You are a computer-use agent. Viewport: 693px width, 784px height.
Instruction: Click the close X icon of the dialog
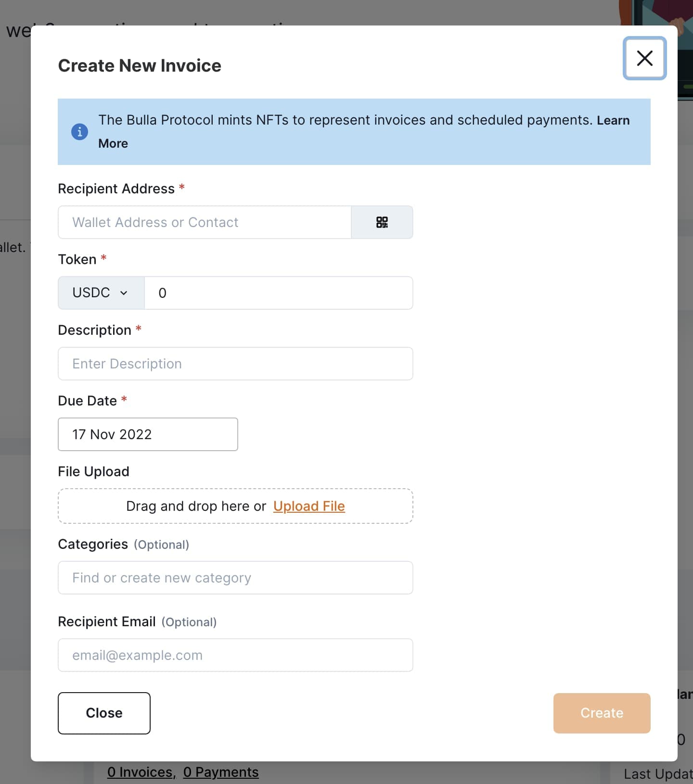coord(644,58)
